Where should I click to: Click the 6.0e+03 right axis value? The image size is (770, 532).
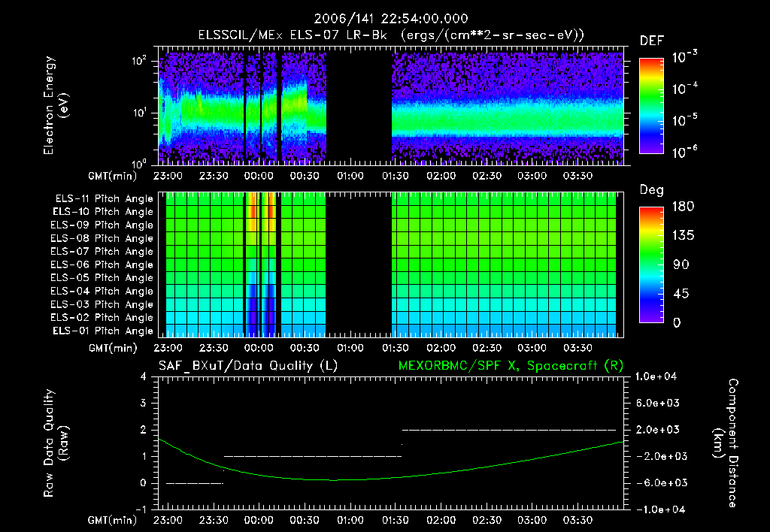[658, 403]
